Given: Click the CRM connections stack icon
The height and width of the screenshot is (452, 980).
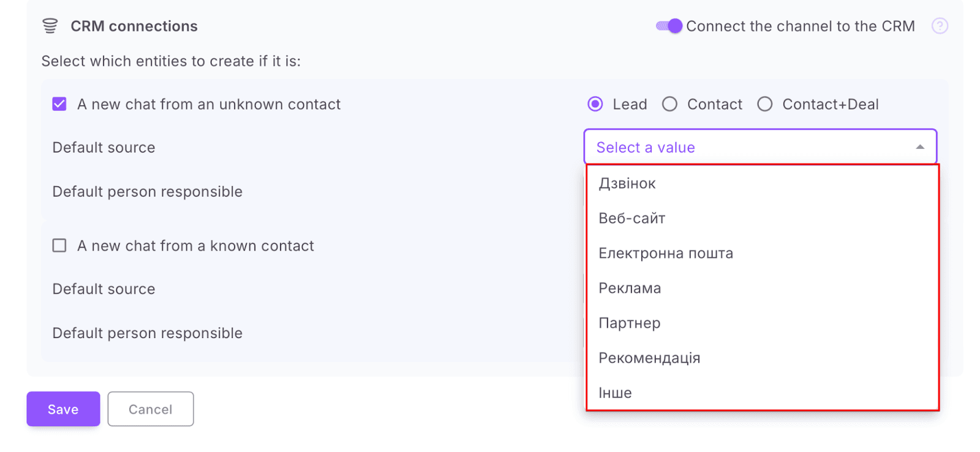Looking at the screenshot, I should 50,26.
